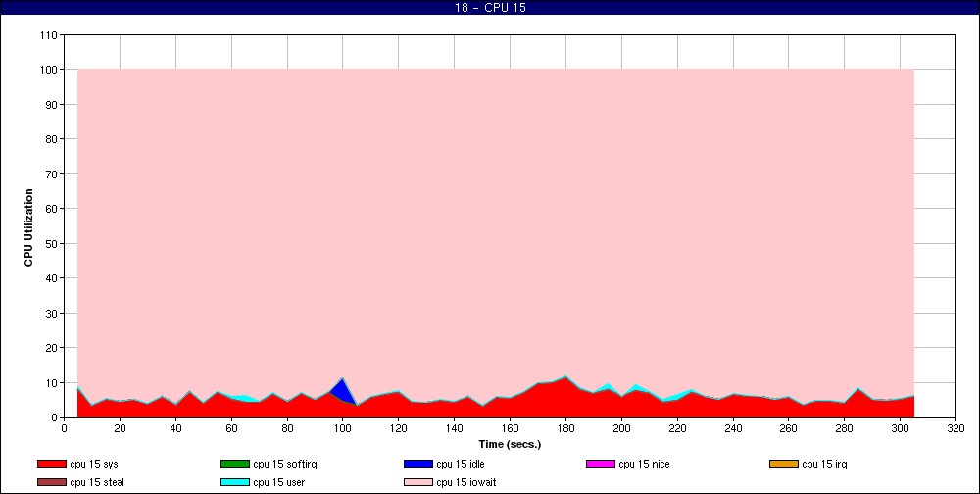Screen dimensions: 980x494
Task: Click the red cpu 15 sys legend swatch
Action: pos(52,464)
